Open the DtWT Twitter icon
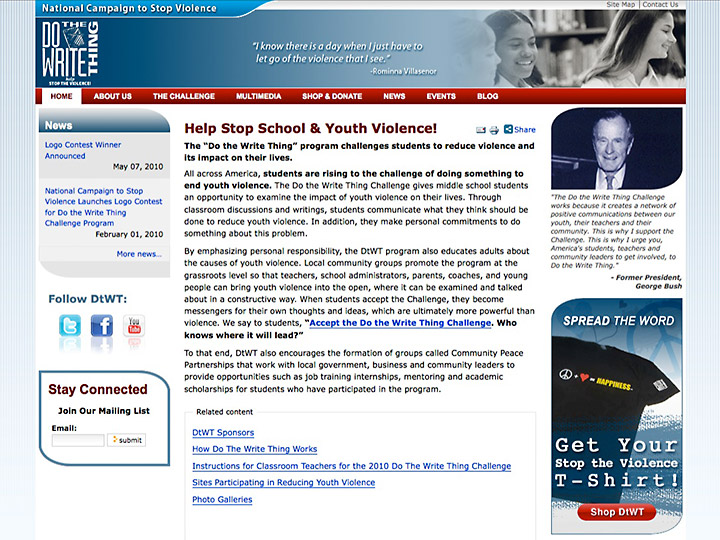Viewport: 720px width, 540px height. [x=70, y=326]
